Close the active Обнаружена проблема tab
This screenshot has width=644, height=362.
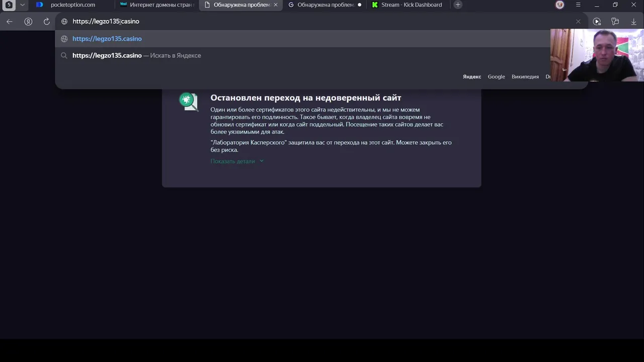point(276,5)
